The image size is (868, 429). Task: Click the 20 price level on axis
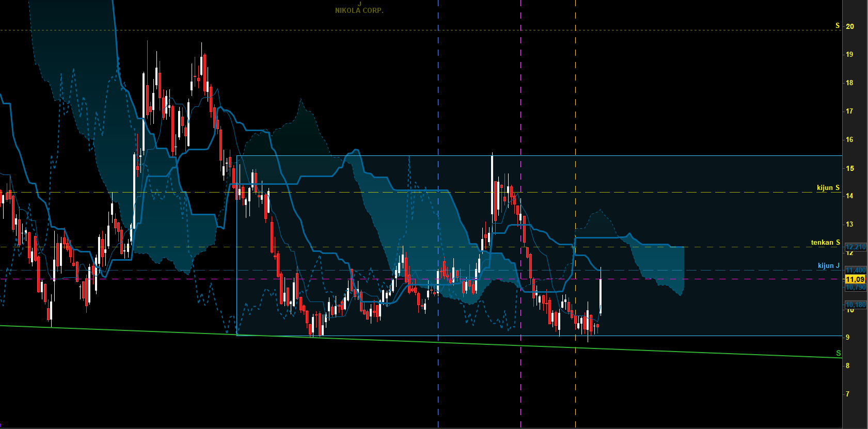(x=849, y=26)
